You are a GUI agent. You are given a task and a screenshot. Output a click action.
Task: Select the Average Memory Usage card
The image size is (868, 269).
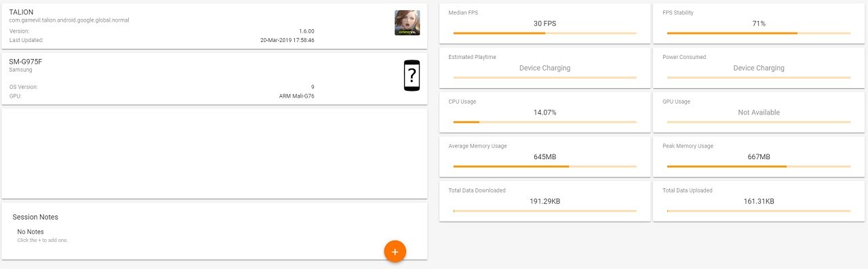[x=545, y=157]
